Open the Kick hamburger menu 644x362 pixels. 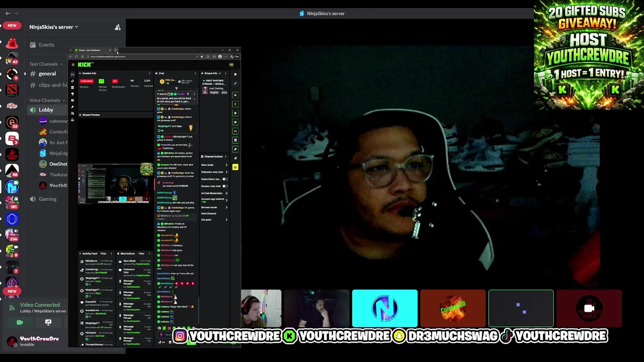(73, 64)
